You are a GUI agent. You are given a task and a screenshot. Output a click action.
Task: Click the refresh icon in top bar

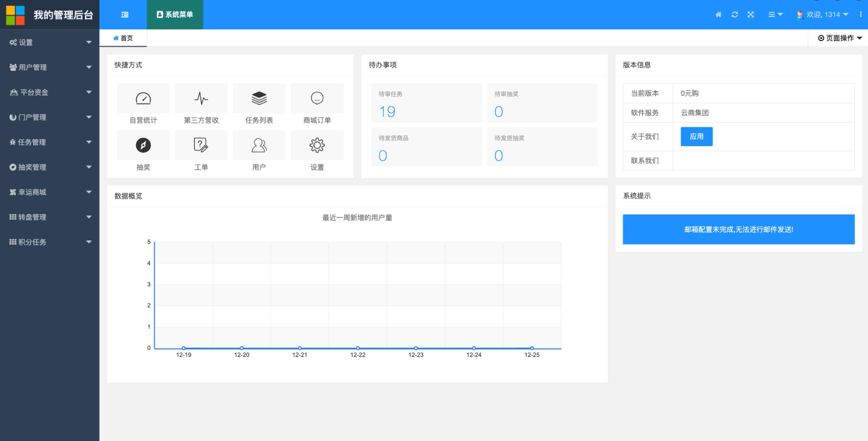tap(734, 15)
